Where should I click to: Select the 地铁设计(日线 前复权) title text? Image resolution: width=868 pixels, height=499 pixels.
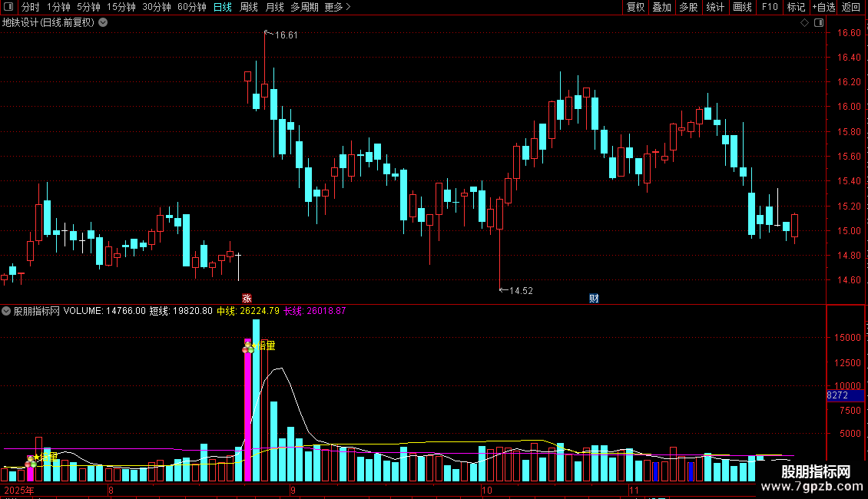48,23
